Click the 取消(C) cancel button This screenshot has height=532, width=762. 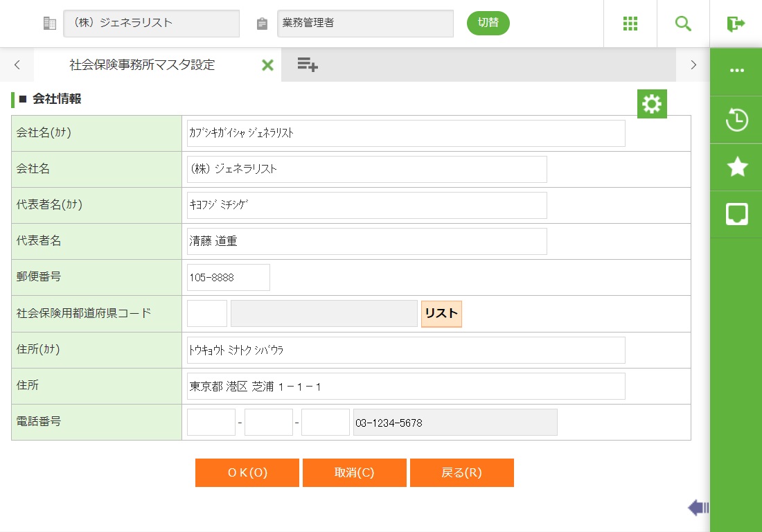click(x=354, y=472)
